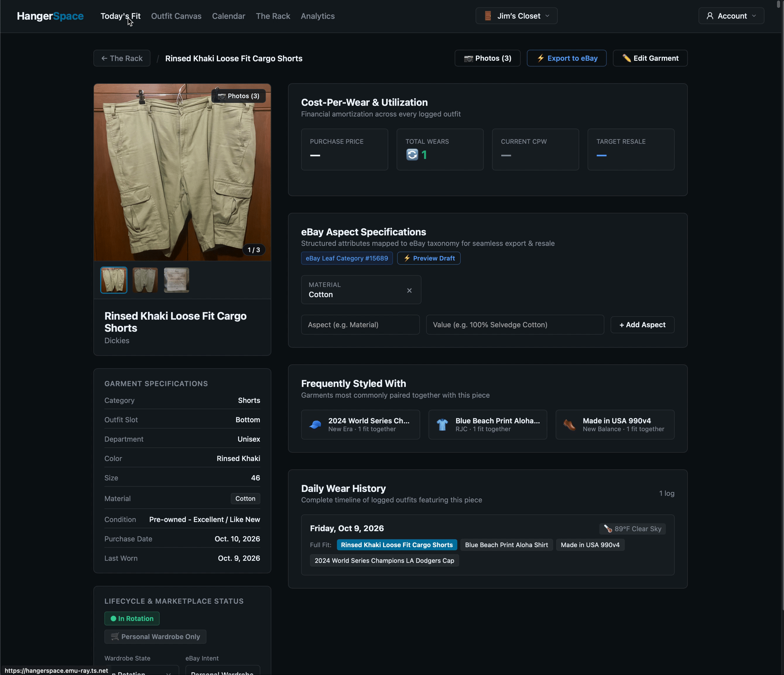Click Personal Wardrobe Only badge
The width and height of the screenshot is (784, 675).
[x=155, y=637]
